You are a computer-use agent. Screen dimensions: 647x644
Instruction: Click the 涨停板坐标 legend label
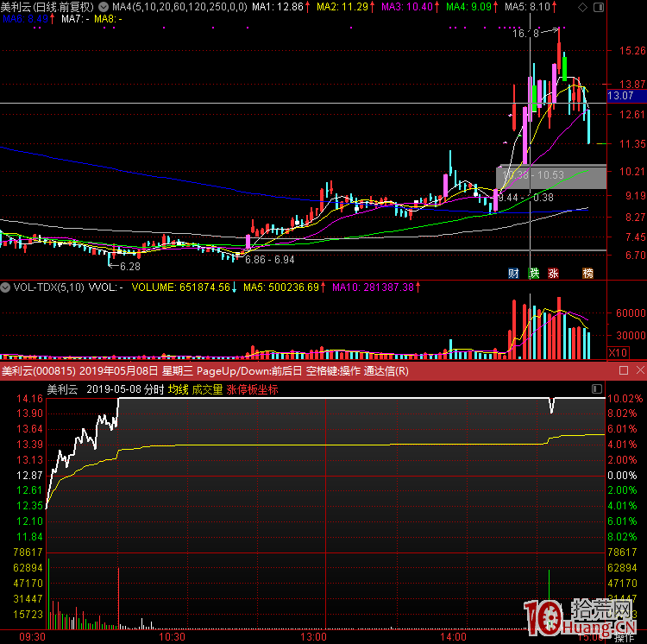pyautogui.click(x=252, y=389)
